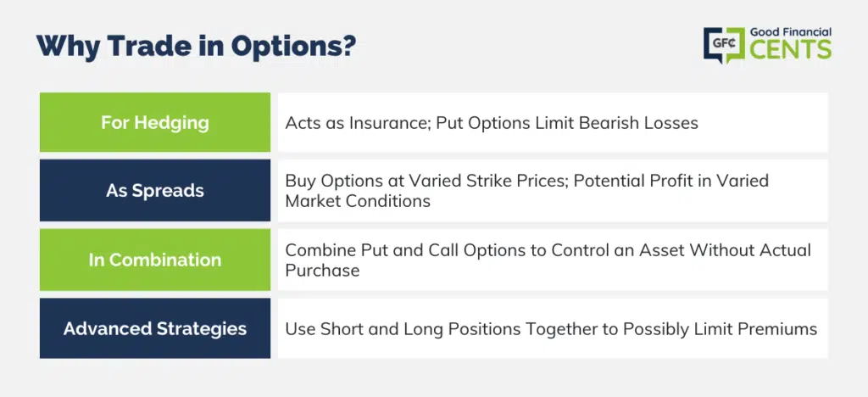
Task: Click the word 'Trade' in the title
Action: pyautogui.click(x=144, y=47)
